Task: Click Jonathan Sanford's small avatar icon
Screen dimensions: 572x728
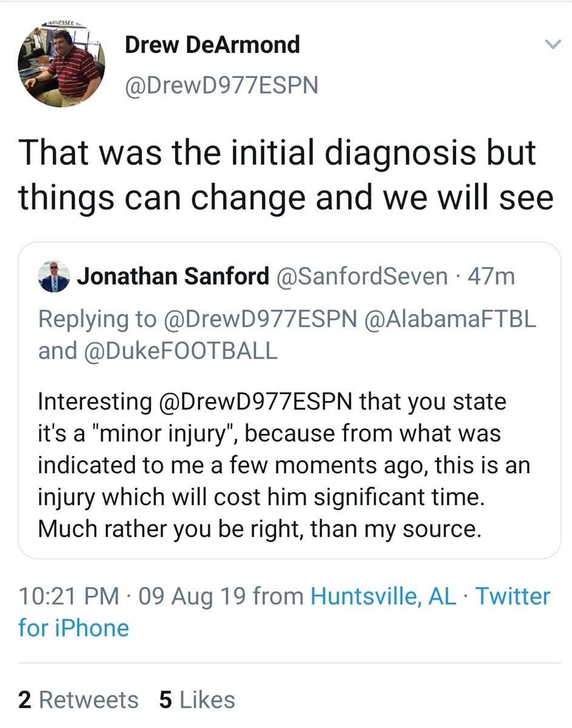Action: pyautogui.click(x=54, y=277)
